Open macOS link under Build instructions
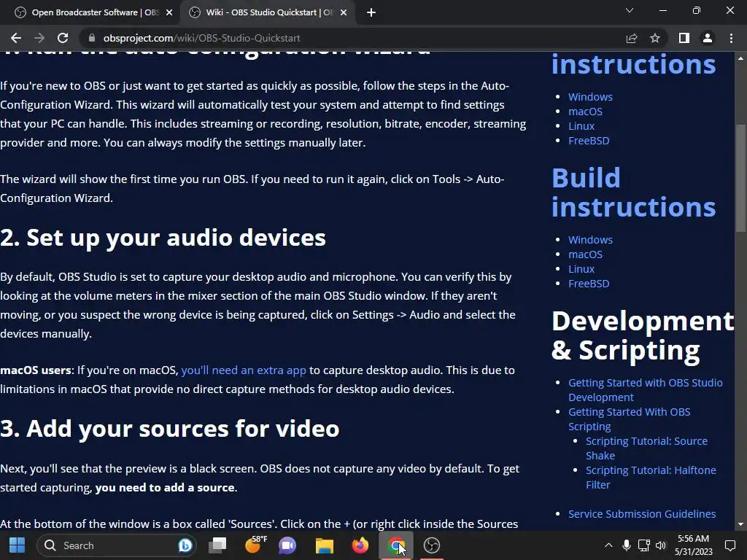This screenshot has width=747, height=560. coord(585,254)
